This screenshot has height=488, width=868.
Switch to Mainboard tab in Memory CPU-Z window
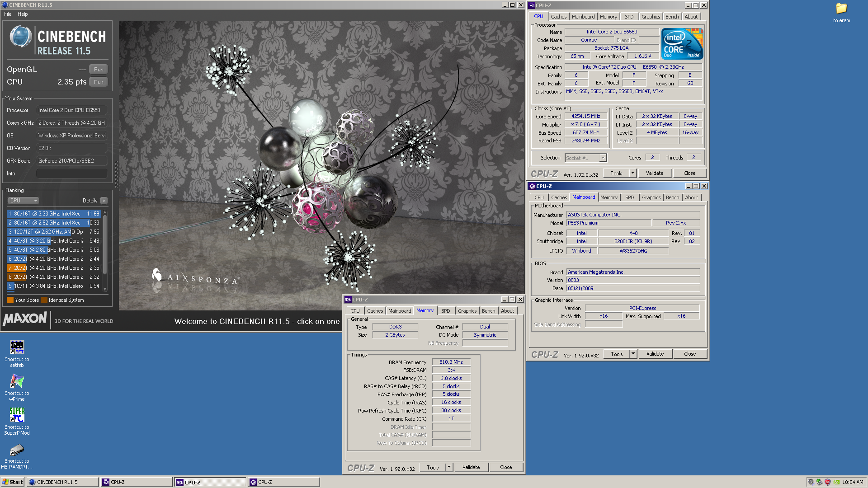pos(400,311)
